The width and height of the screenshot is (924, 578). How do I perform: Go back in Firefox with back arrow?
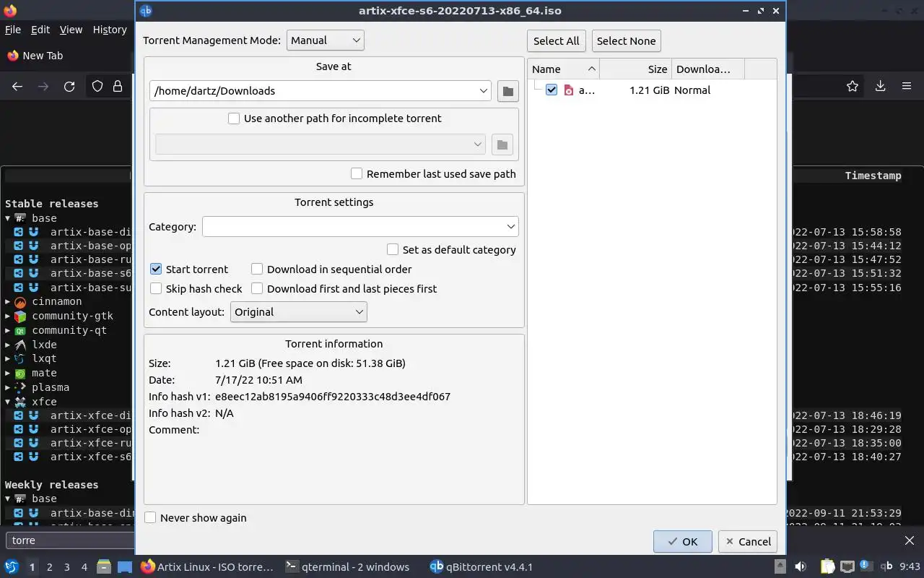click(x=17, y=87)
